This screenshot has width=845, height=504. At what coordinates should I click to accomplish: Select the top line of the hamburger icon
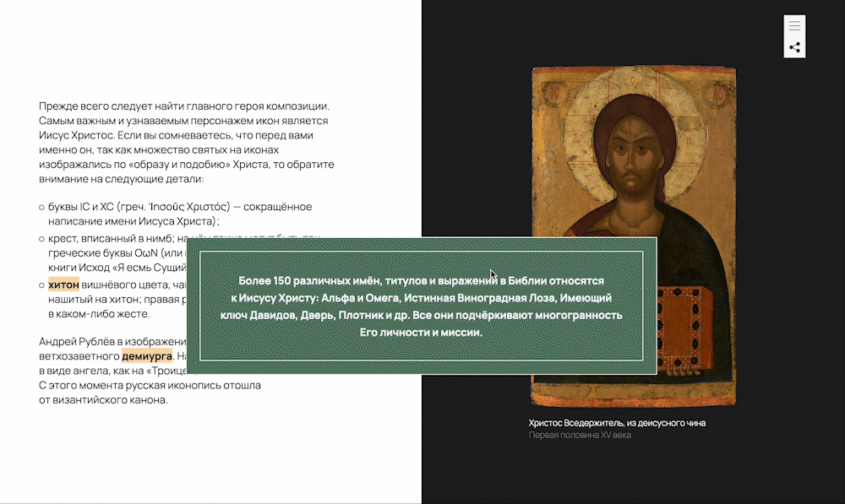[x=794, y=22]
